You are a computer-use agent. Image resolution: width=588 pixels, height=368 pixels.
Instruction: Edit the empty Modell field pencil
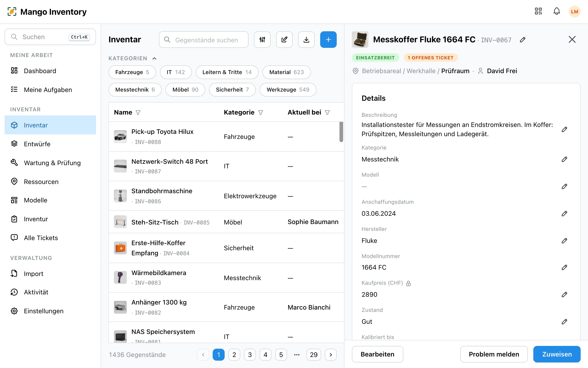pyautogui.click(x=564, y=187)
